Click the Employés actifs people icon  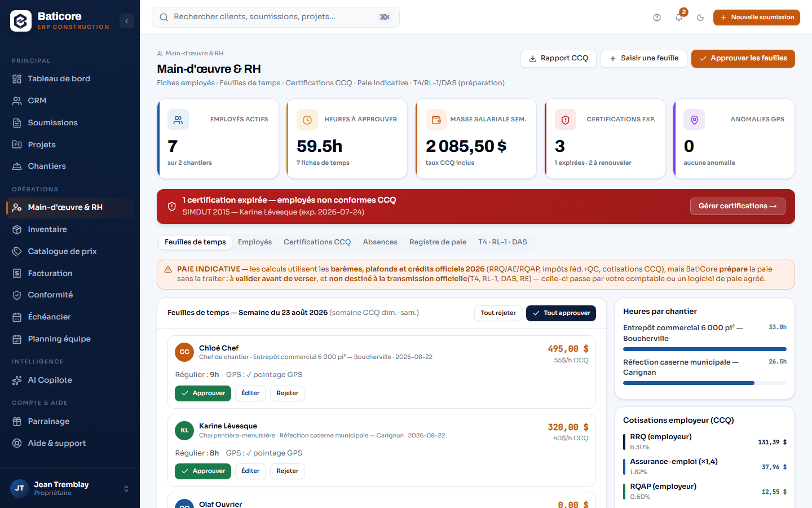(x=178, y=120)
